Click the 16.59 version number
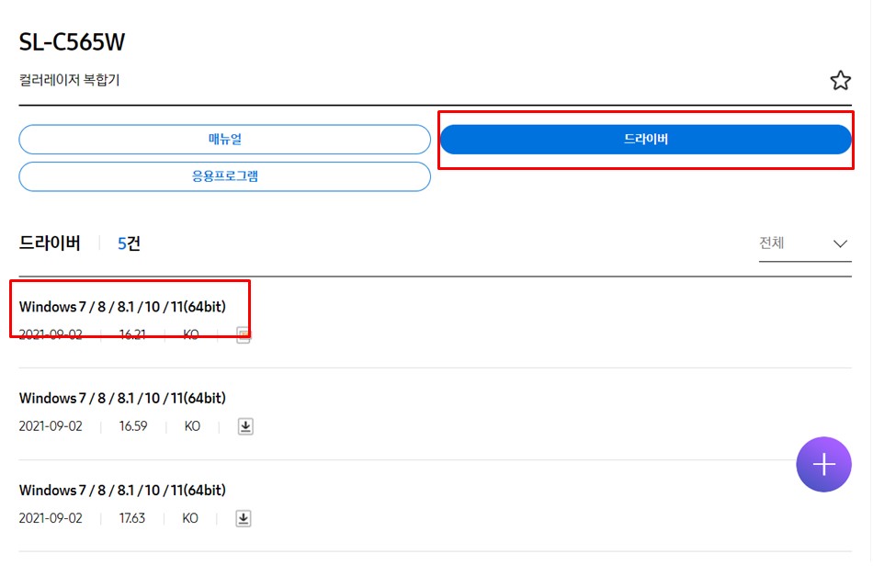 [133, 426]
